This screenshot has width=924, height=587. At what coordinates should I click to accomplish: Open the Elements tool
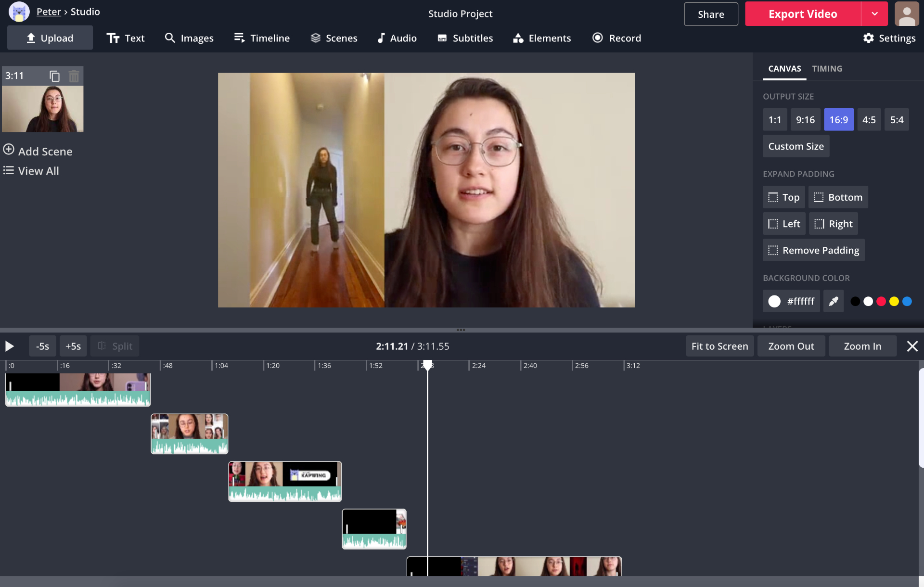[x=542, y=38]
